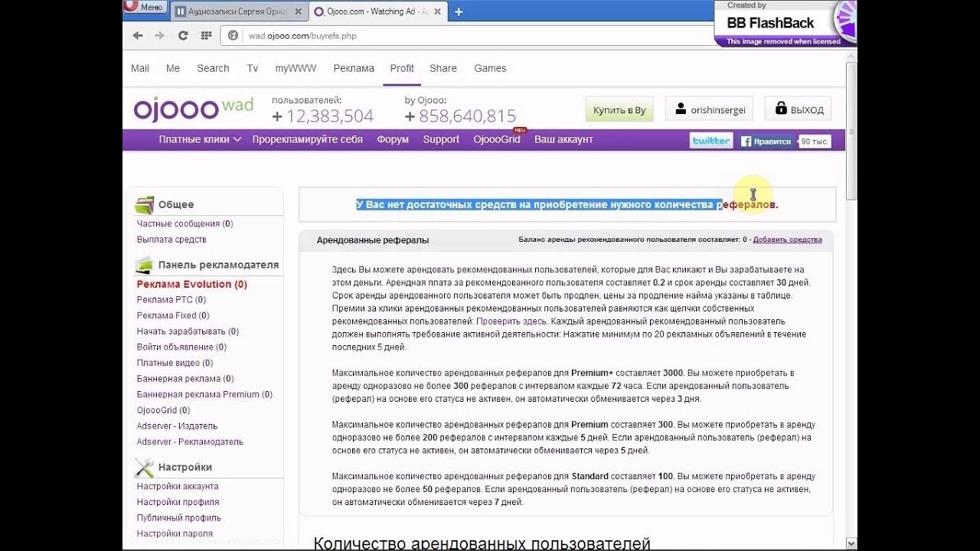Open Платные видео (0) link
This screenshot has width=980, height=551.
[x=175, y=363]
